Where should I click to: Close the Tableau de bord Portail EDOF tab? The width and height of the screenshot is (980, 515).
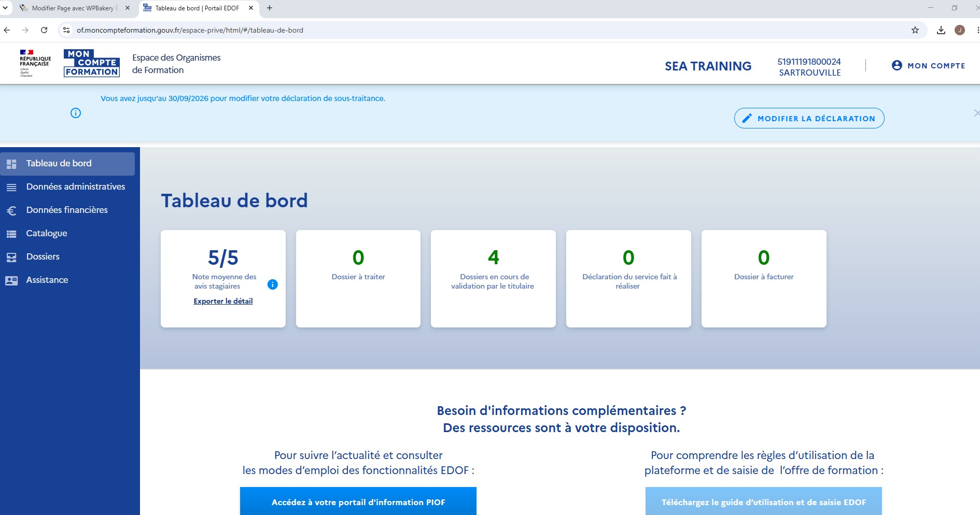[251, 8]
